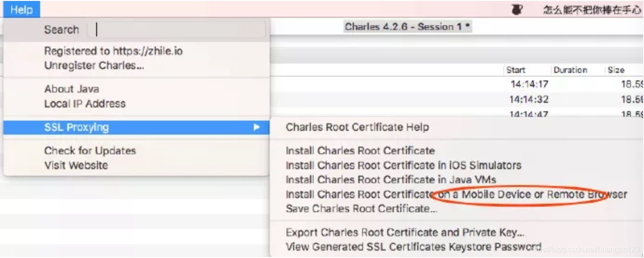The height and width of the screenshot is (258, 644).
Task: Click the Start column header
Action: [x=516, y=70]
